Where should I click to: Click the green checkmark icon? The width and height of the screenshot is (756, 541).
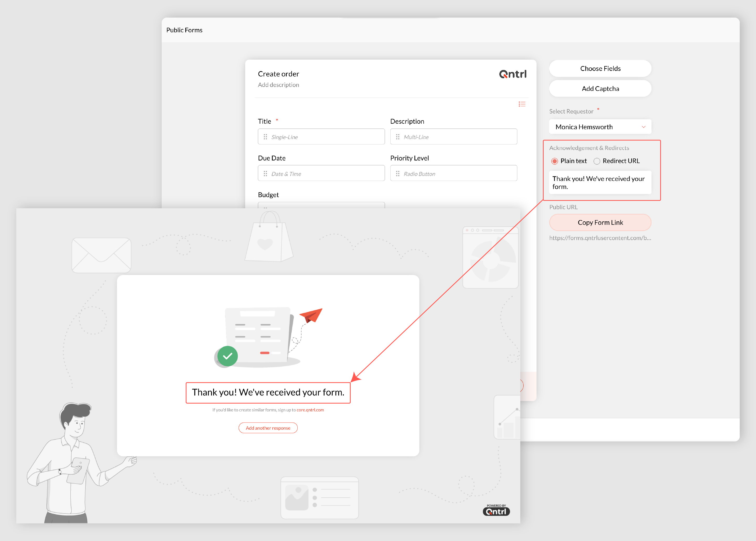(x=227, y=356)
